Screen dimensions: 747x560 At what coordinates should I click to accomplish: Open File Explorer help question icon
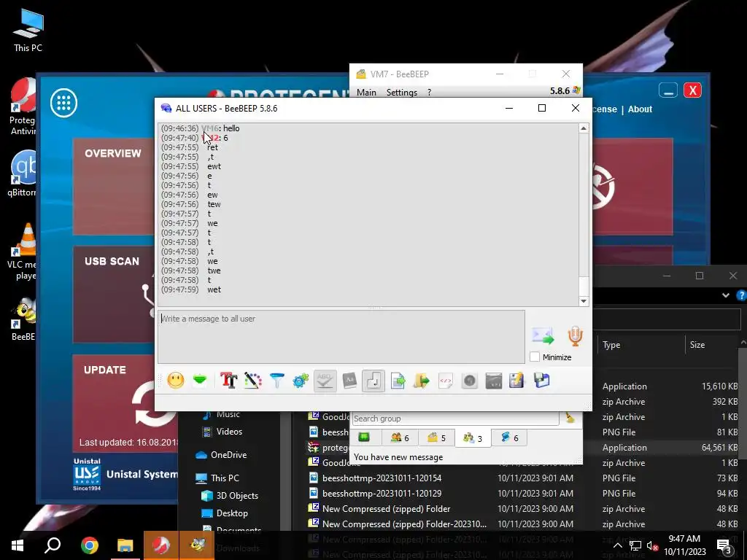click(741, 296)
